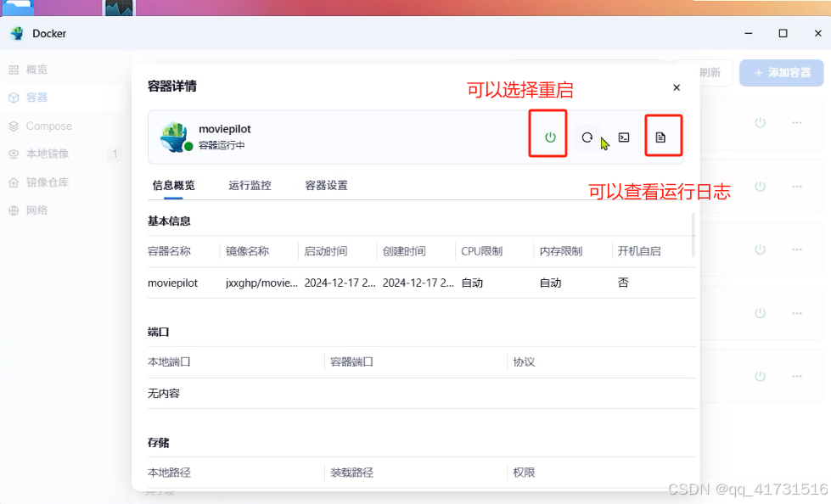The height and width of the screenshot is (504, 831).
Task: View the container run log document icon
Action: 660,137
